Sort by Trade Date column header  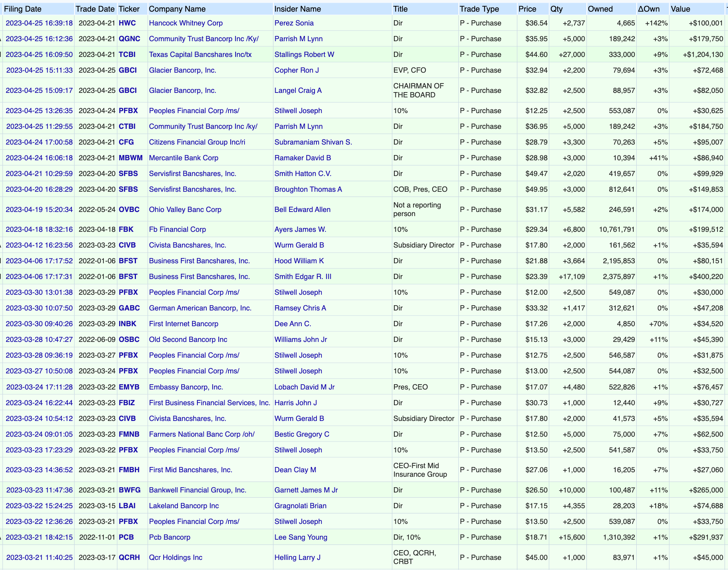95,9
